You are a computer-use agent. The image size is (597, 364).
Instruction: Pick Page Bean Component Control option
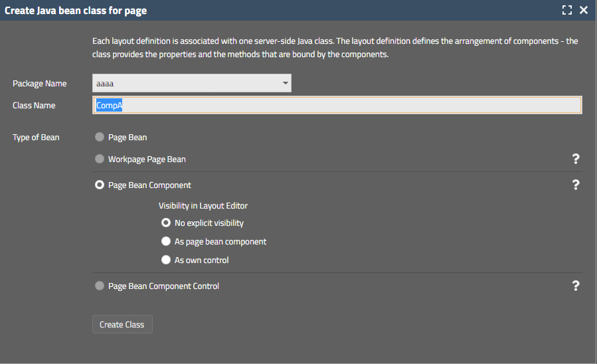(100, 286)
